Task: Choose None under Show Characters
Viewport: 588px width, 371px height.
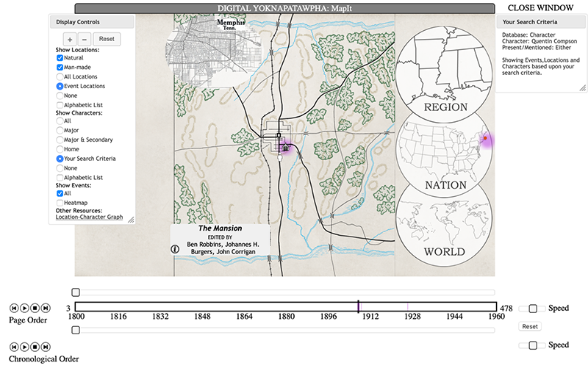Action: pyautogui.click(x=60, y=168)
